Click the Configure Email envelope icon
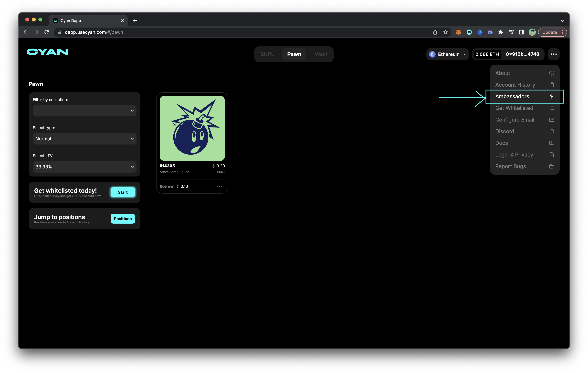Viewport: 588px width, 373px height. coord(552,120)
